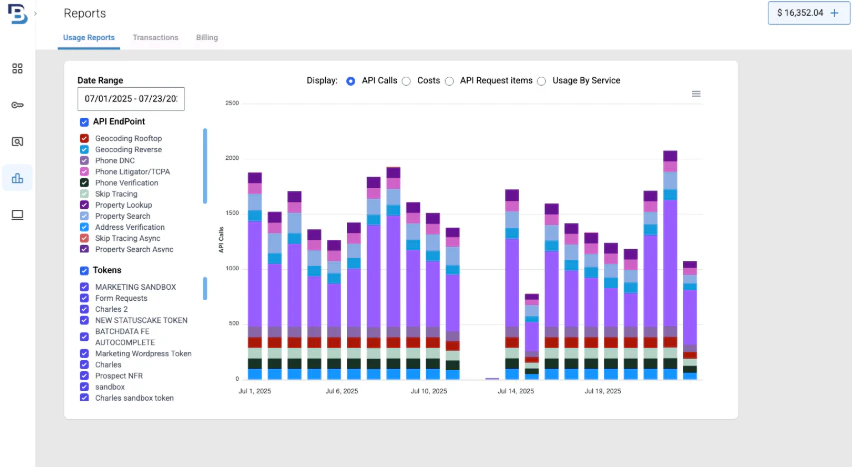Toggle the Address Verification checkbox
Image resolution: width=852 pixels, height=467 pixels.
point(84,227)
